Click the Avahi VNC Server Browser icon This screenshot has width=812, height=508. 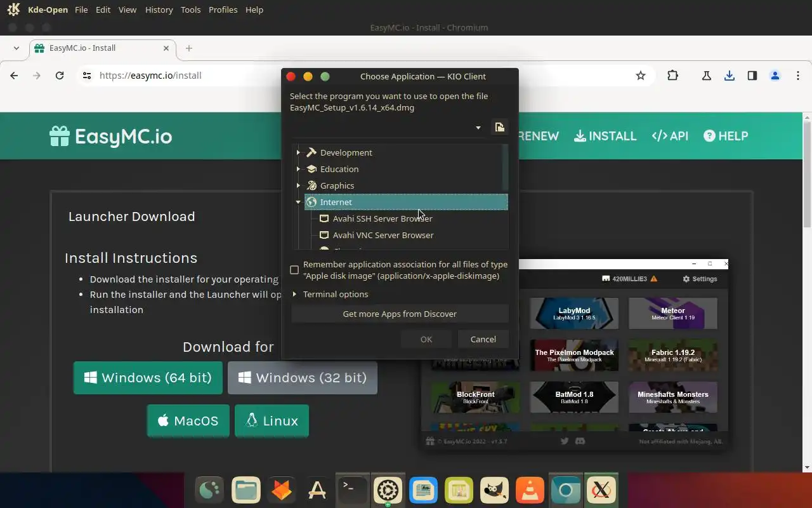tap(324, 235)
